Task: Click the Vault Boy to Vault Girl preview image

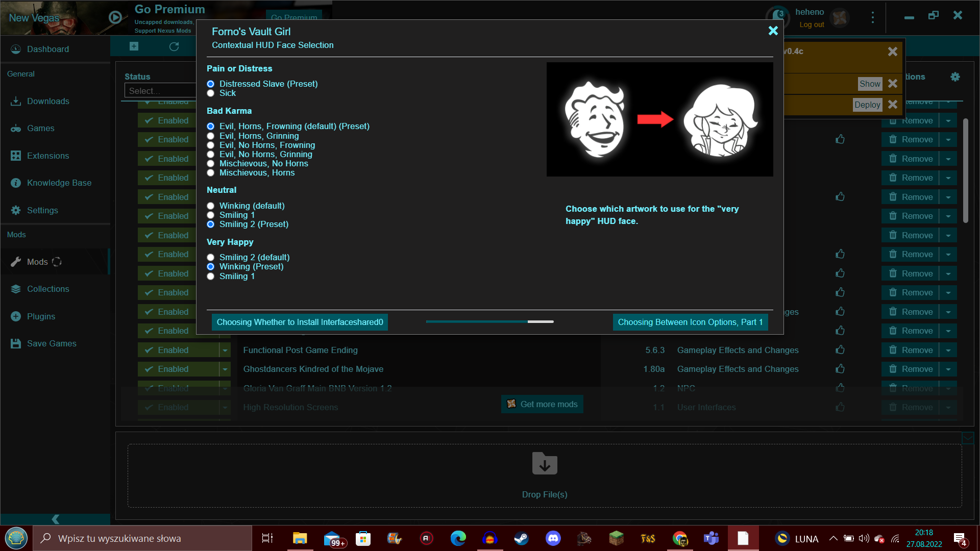Action: (x=659, y=119)
